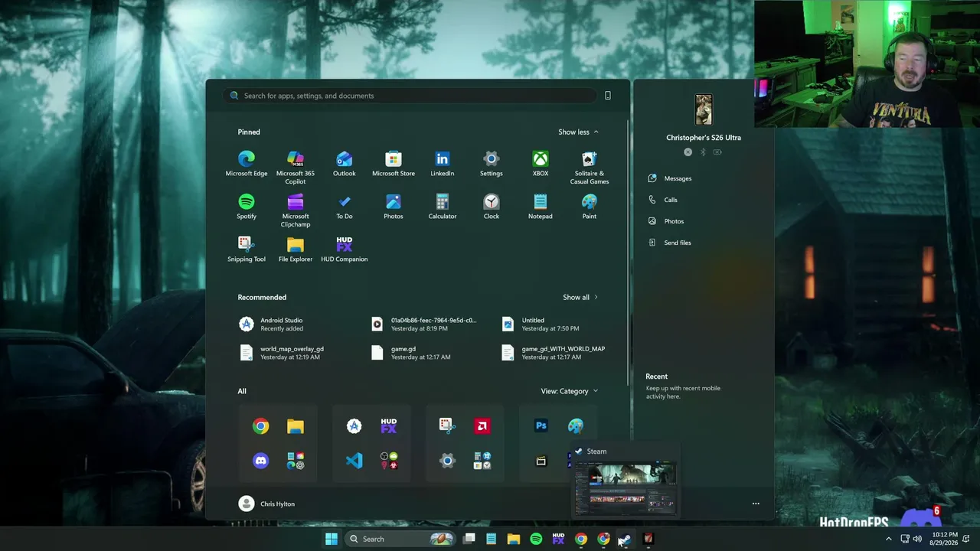The width and height of the screenshot is (980, 551).
Task: Open Google Chrome in the All section
Action: click(261, 426)
